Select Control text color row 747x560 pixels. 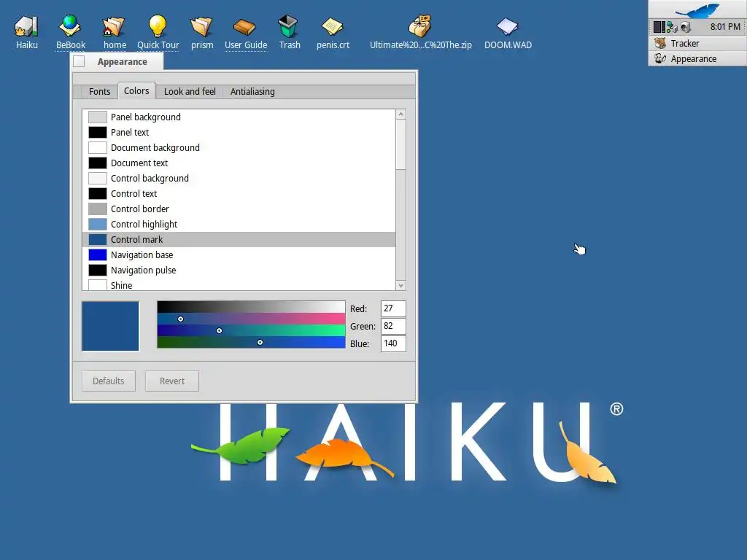239,193
